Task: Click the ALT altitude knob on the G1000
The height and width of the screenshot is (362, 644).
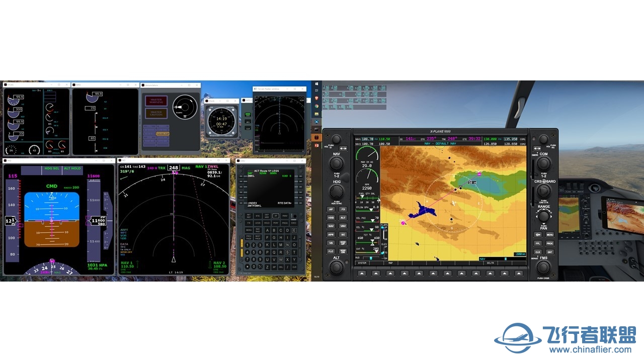Action: coord(337,266)
